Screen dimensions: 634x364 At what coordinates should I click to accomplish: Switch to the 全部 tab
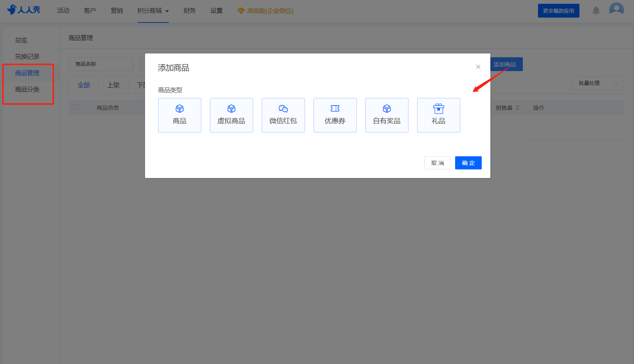[84, 85]
